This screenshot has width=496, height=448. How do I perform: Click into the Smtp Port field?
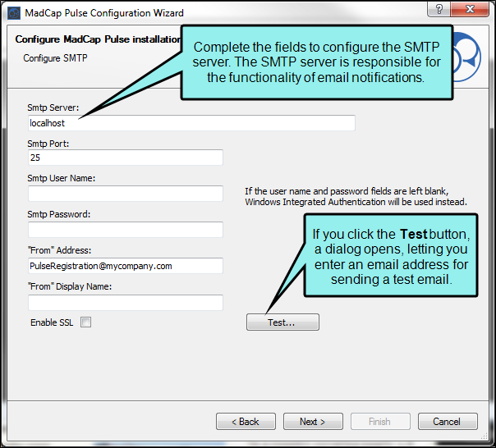click(126, 158)
